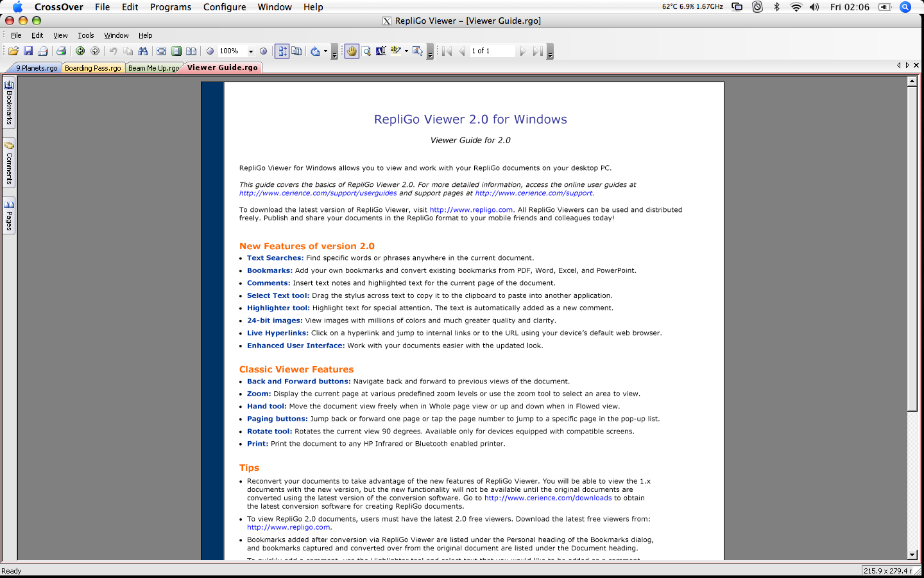Click the Copy toolbar icon
The width and height of the screenshot is (924, 578).
pos(128,51)
